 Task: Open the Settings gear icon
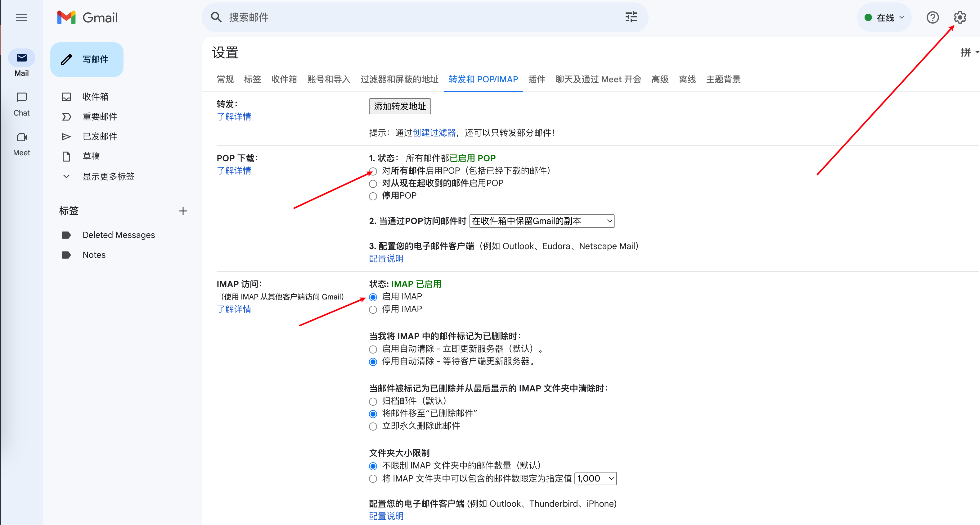960,17
